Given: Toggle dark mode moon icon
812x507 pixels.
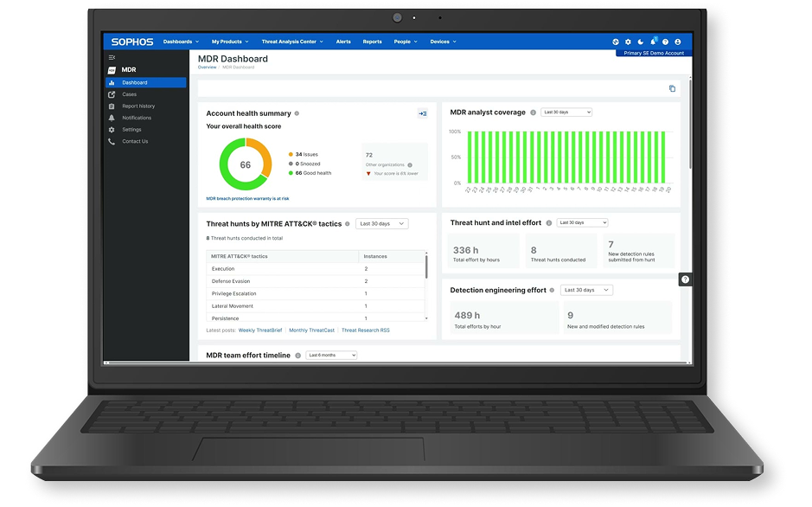Looking at the screenshot, I should (x=641, y=42).
